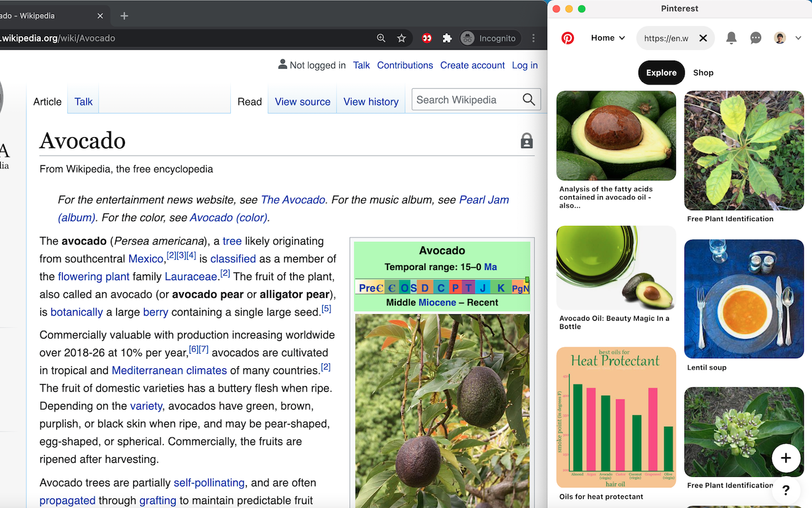Click the Wikipedia search magnifier button

[528, 100]
